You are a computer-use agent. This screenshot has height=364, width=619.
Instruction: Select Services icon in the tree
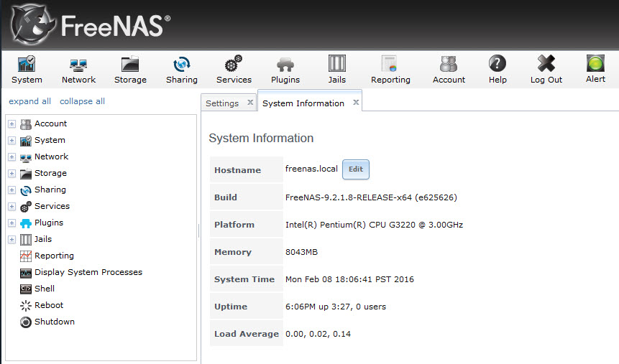[26, 207]
